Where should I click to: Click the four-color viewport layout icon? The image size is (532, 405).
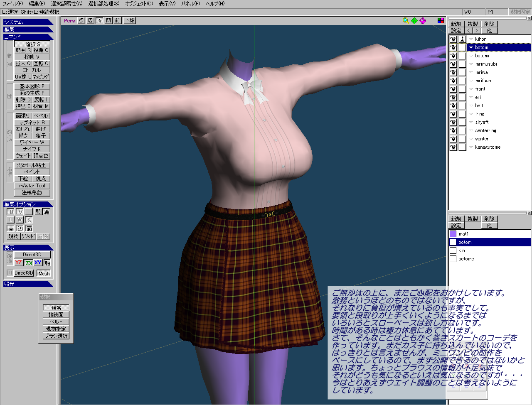click(441, 21)
